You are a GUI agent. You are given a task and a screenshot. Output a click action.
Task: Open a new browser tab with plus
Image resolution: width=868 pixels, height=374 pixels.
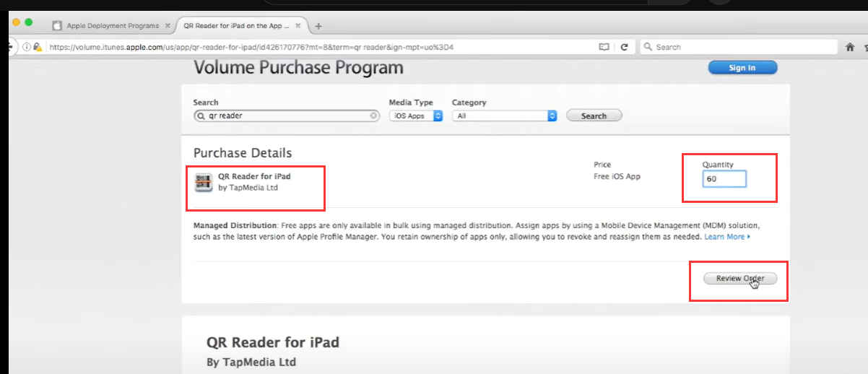tap(318, 25)
